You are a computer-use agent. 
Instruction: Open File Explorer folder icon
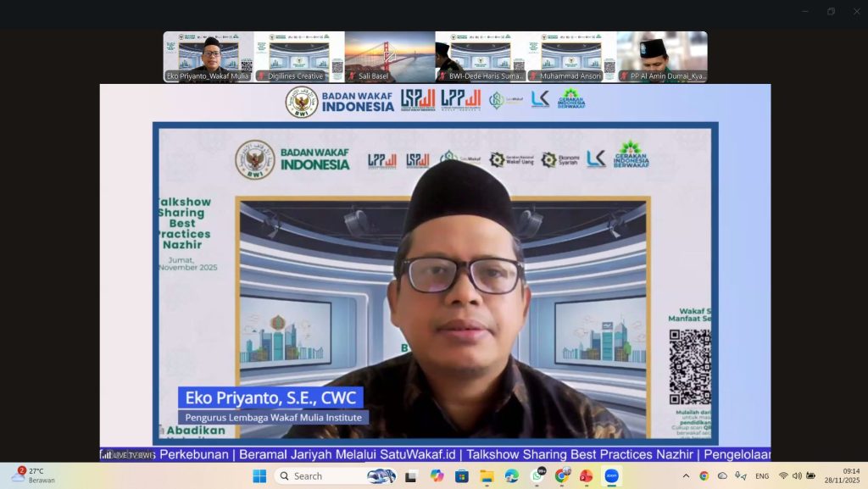487,476
